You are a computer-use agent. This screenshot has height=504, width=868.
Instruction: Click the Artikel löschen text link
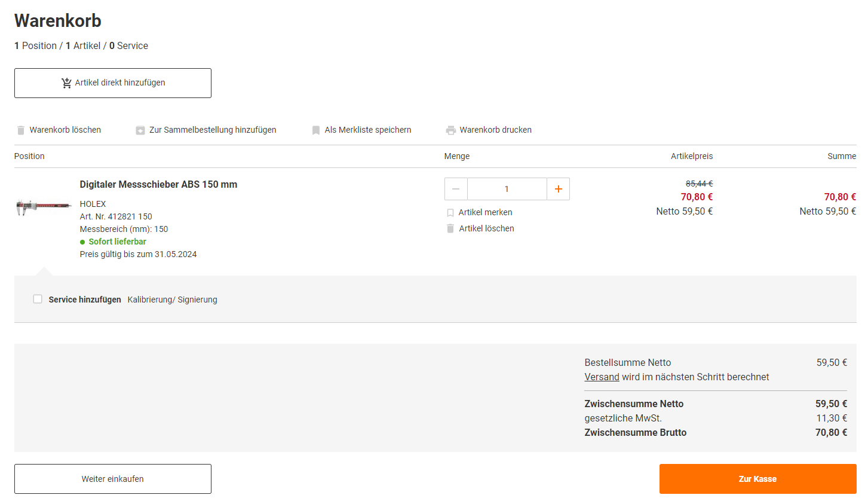(486, 229)
